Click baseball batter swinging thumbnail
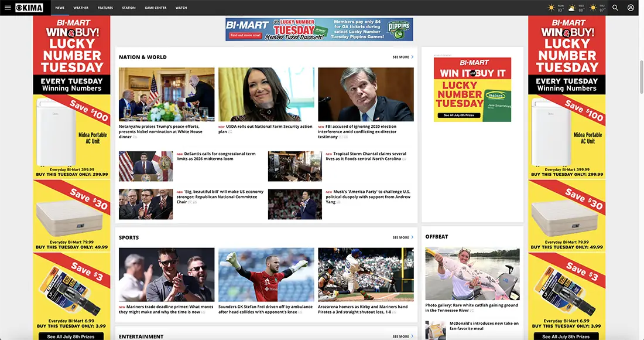644x340 pixels. click(365, 274)
